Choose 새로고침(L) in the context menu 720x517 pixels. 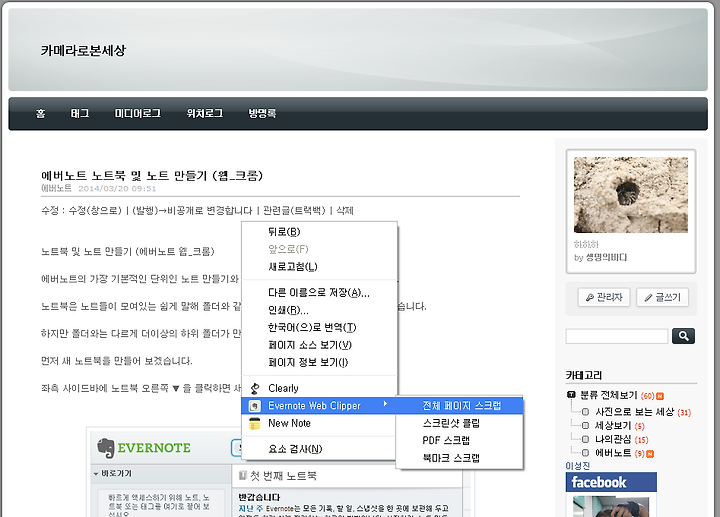click(319, 267)
